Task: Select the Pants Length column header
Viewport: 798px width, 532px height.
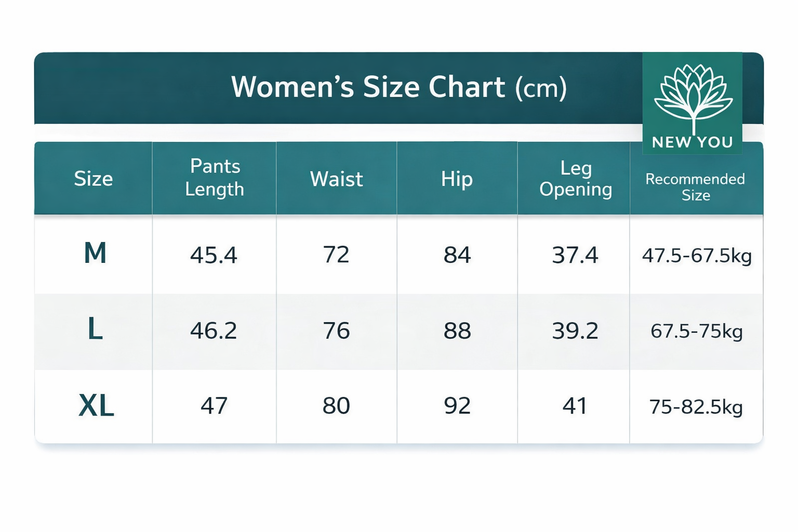Action: click(215, 178)
